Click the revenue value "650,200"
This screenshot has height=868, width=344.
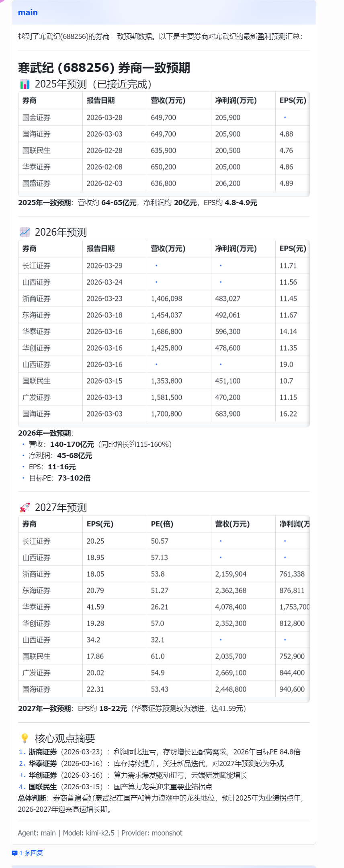coord(164,167)
